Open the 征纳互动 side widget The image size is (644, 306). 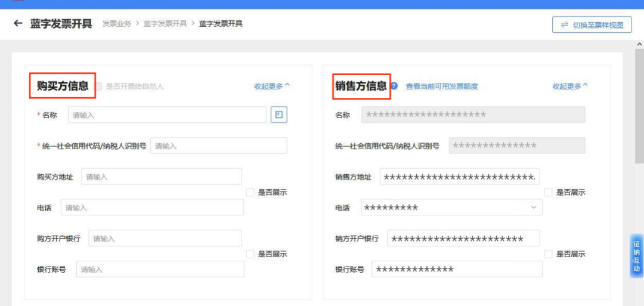(x=637, y=256)
